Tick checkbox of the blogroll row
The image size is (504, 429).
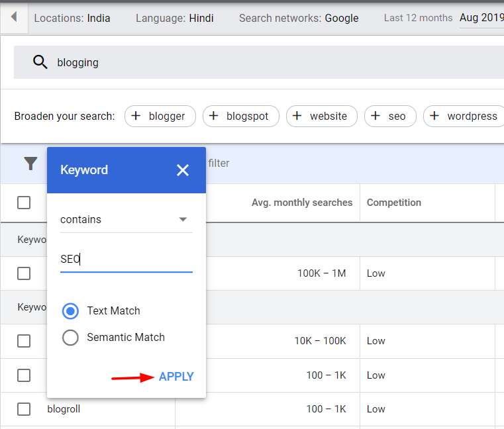click(24, 409)
